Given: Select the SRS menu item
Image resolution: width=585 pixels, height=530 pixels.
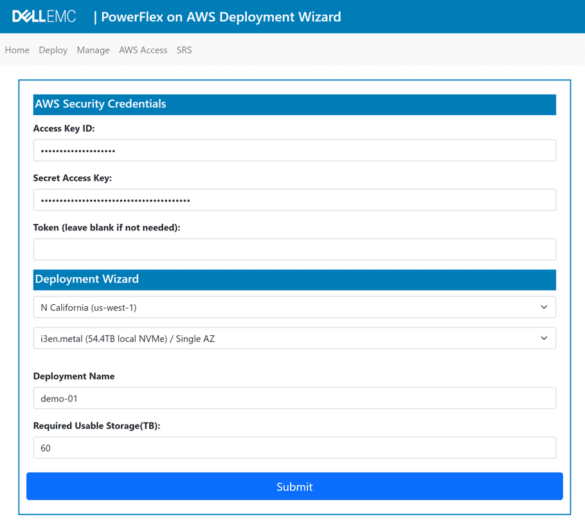Looking at the screenshot, I should 184,50.
